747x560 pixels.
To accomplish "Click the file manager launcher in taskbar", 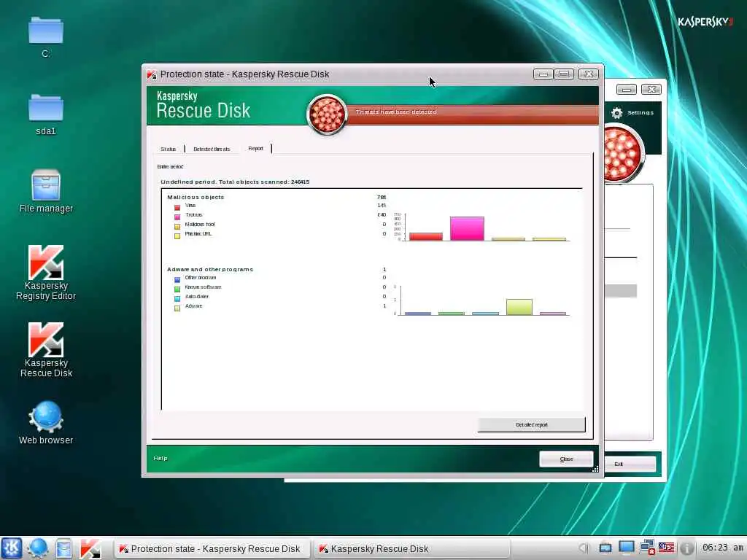I will coord(63,548).
